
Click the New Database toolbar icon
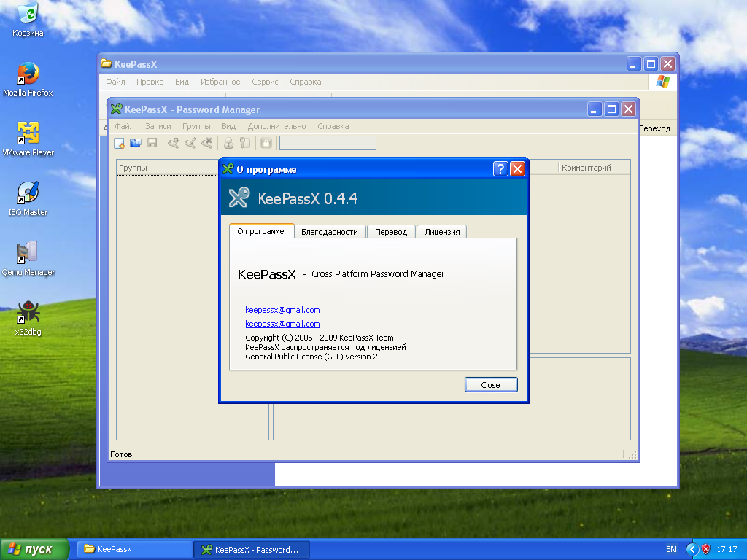coord(119,143)
